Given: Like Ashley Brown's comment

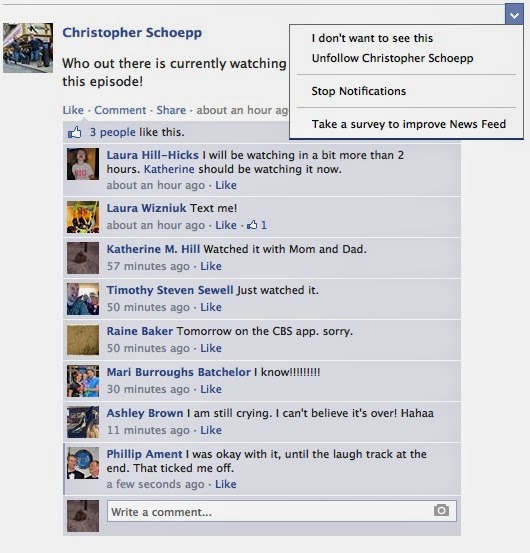Looking at the screenshot, I should [211, 430].
